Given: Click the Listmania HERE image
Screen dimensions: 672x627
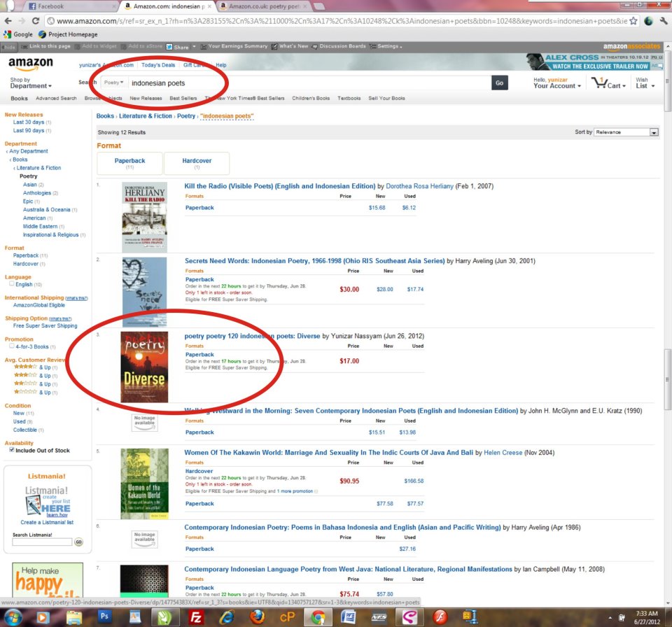Looking at the screenshot, I should tap(48, 502).
